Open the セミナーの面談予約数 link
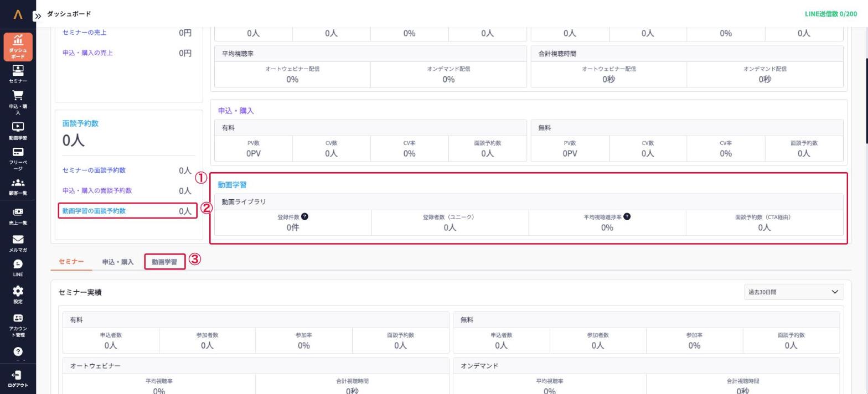This screenshot has width=868, height=394. point(94,170)
